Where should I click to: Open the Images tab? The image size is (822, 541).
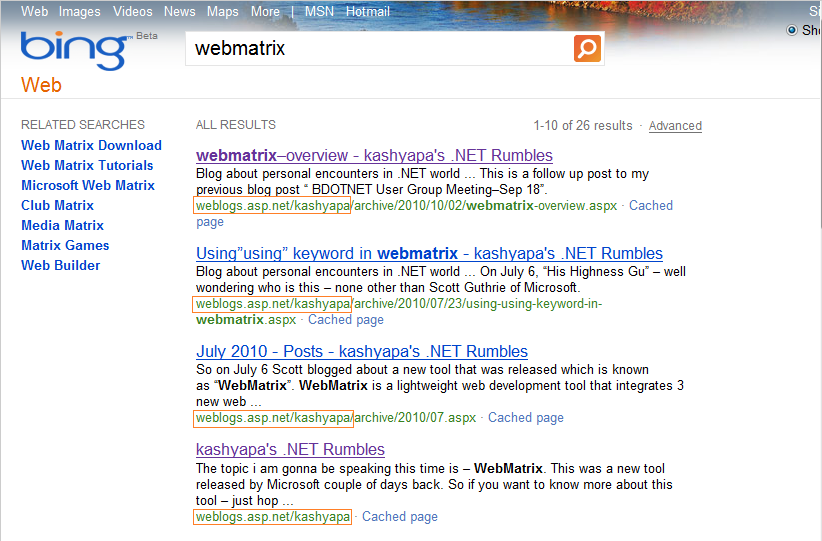[x=79, y=11]
